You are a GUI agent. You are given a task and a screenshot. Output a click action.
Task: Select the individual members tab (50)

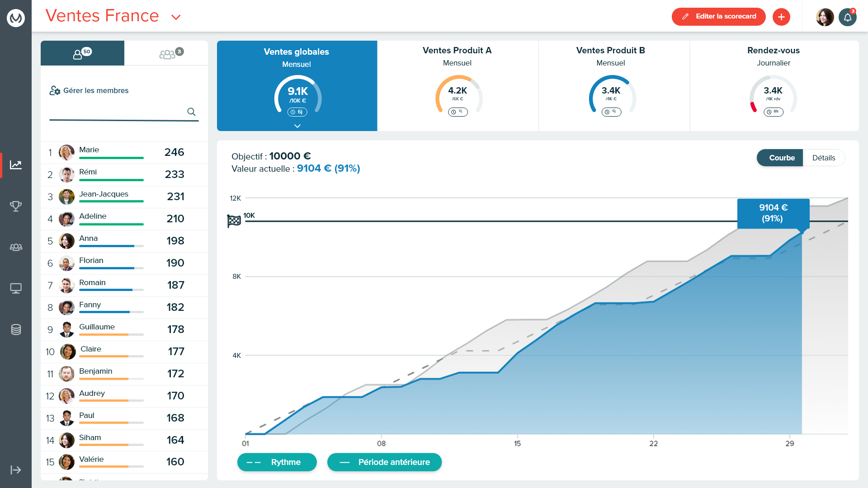pos(82,53)
